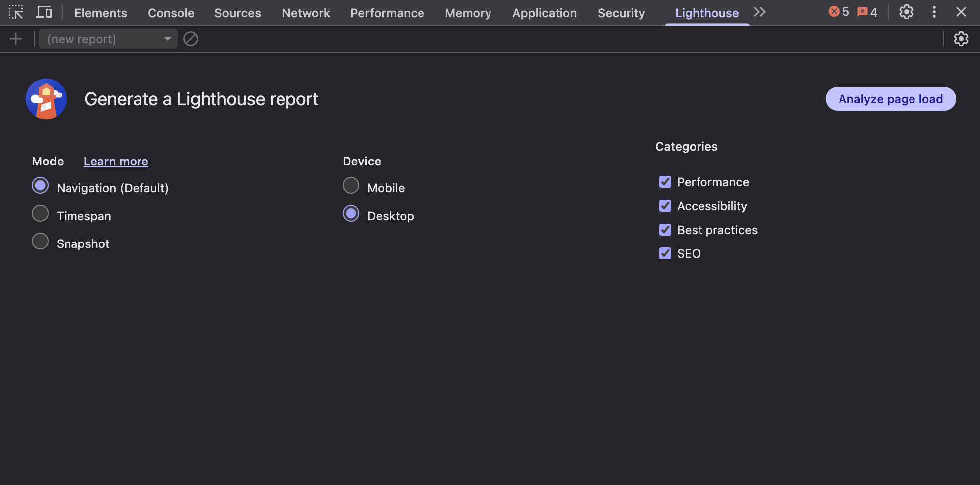Viewport: 980px width, 485px height.
Task: Toggle the Best practices checkbox
Action: pos(665,230)
